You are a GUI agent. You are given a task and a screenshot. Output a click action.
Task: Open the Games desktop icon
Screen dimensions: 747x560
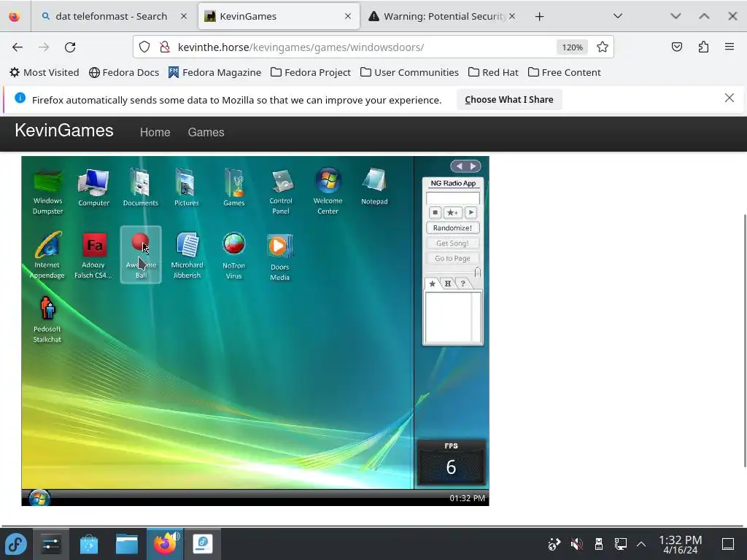click(234, 188)
